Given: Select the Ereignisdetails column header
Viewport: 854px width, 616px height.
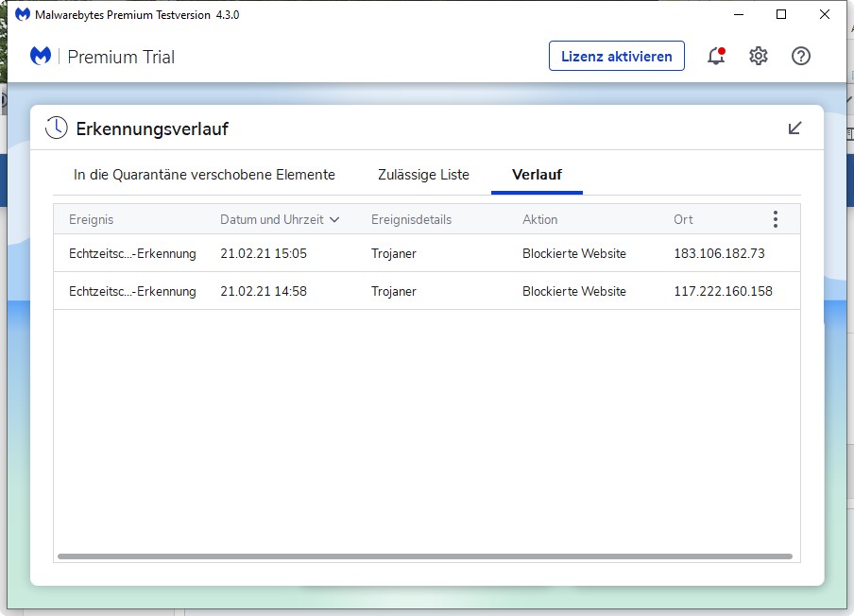Looking at the screenshot, I should [x=410, y=218].
